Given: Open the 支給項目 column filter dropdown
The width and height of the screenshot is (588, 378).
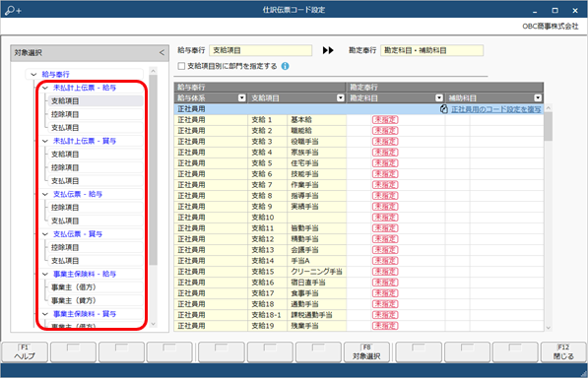Looking at the screenshot, I should click(341, 98).
